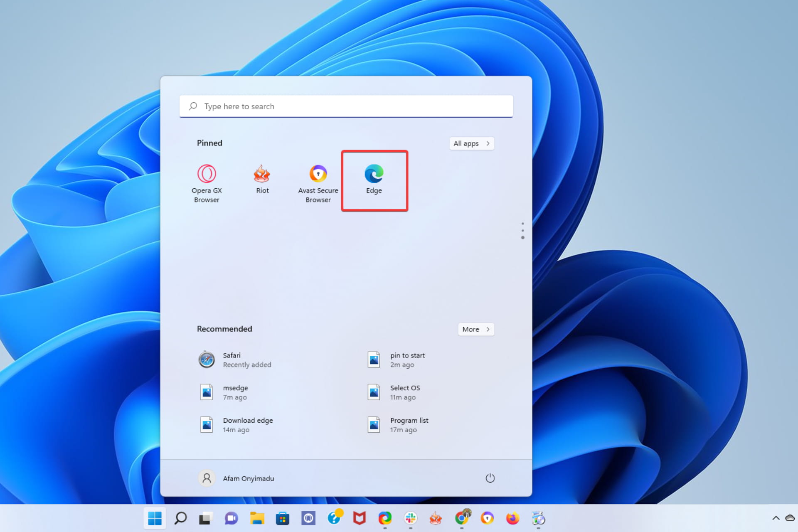Image resolution: width=798 pixels, height=532 pixels.
Task: Open the purple circular app taskbar icon
Action: point(308,518)
